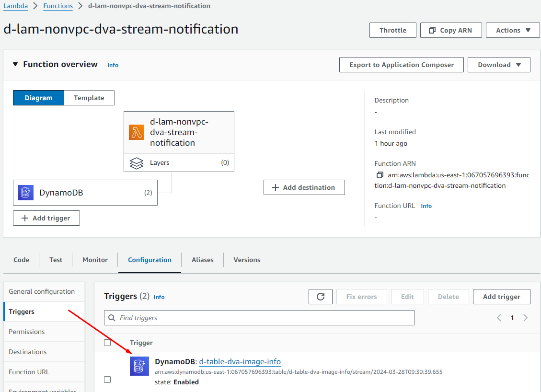The image size is (541, 392).
Task: Click the copy icon beside Function ARN
Action: click(x=380, y=175)
